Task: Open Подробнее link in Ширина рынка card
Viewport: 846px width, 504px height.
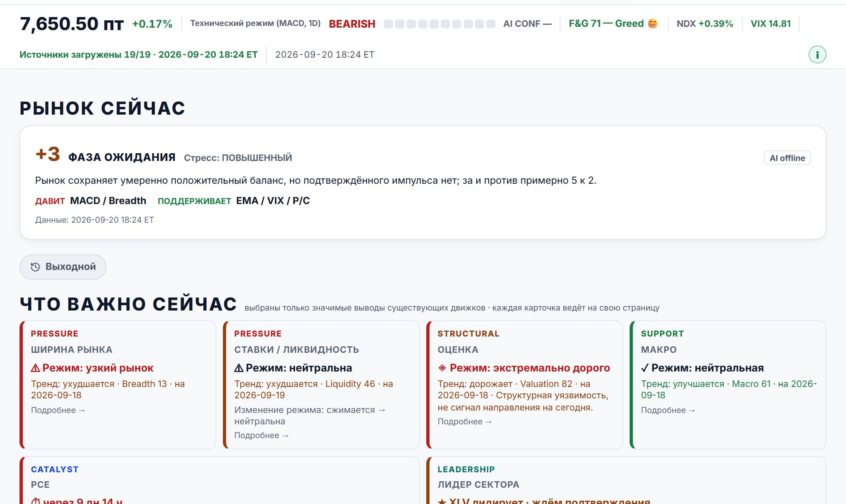Action: pos(58,410)
